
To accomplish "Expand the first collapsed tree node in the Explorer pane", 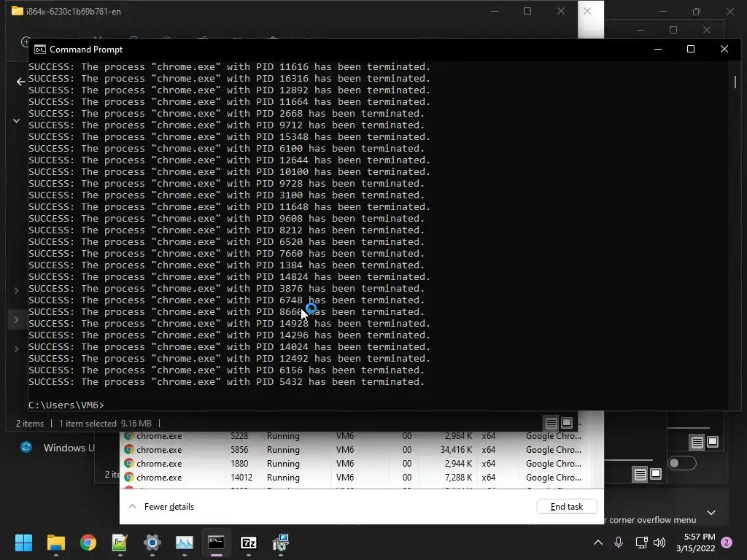I will pos(16,290).
